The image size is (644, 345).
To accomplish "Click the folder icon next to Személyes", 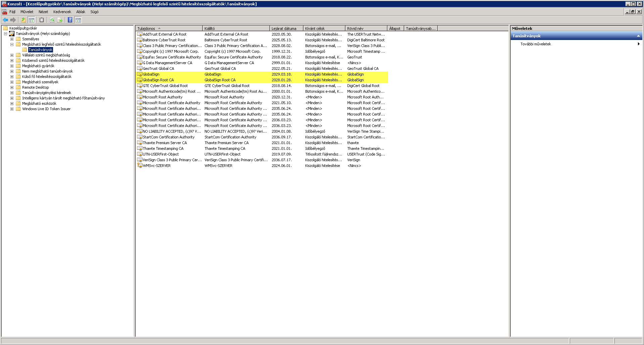I will (18, 39).
